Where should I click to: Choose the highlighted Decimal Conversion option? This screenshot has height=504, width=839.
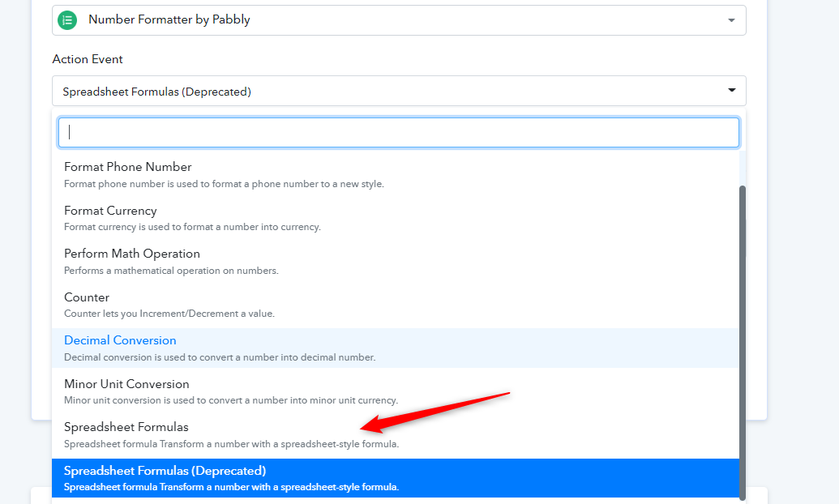tap(120, 340)
